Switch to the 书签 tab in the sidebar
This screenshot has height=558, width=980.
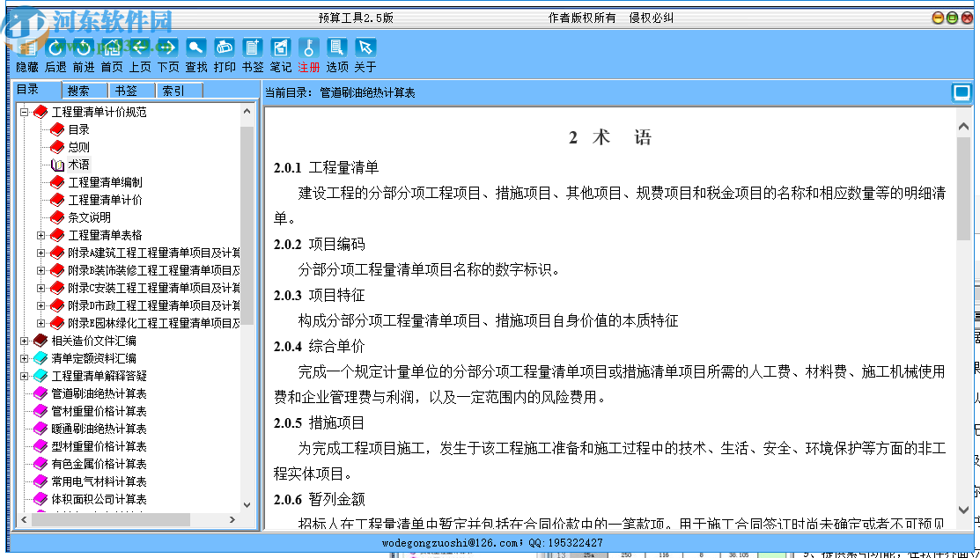pos(132,91)
